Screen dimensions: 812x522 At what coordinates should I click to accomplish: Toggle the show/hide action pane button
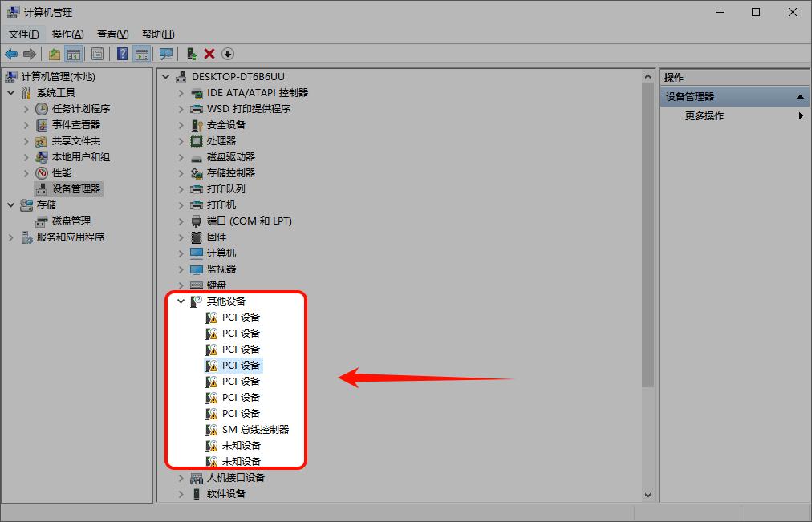coord(142,54)
